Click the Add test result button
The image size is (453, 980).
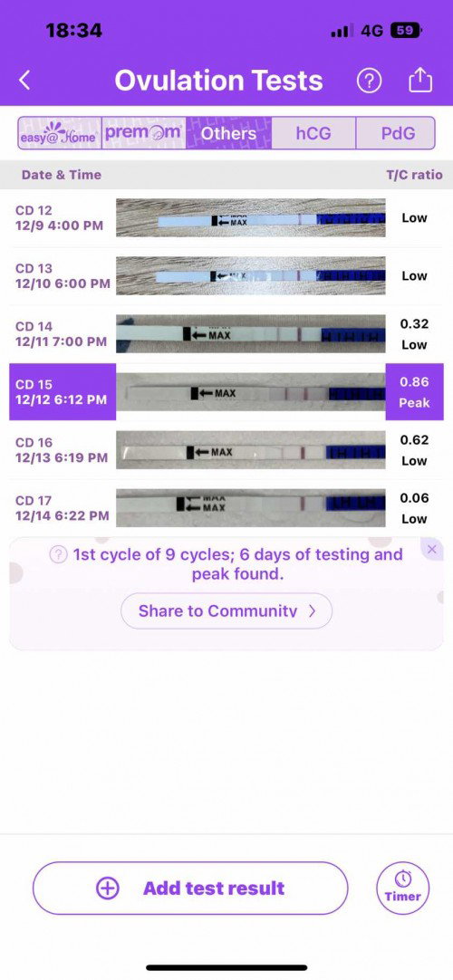[x=190, y=889]
